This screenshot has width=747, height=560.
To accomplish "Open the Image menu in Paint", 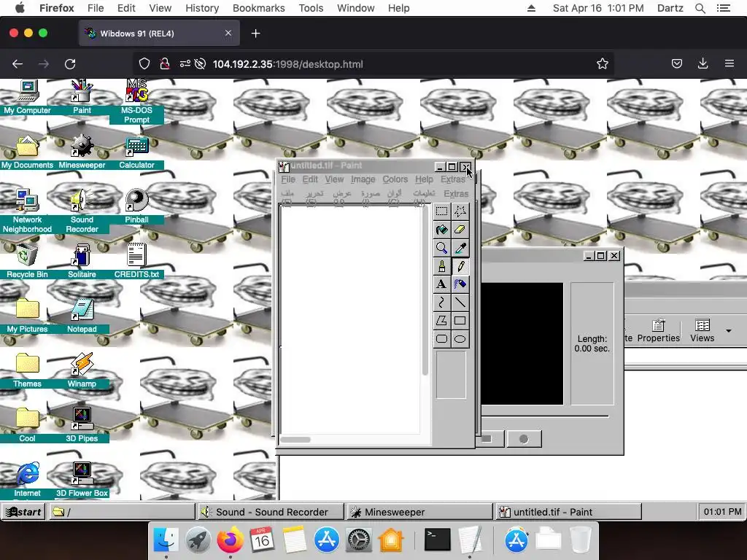I will 363,179.
